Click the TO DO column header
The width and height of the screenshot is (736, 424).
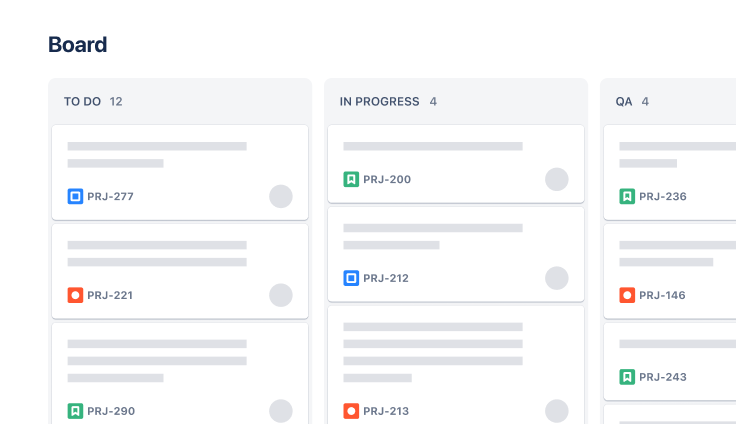pyautogui.click(x=82, y=101)
